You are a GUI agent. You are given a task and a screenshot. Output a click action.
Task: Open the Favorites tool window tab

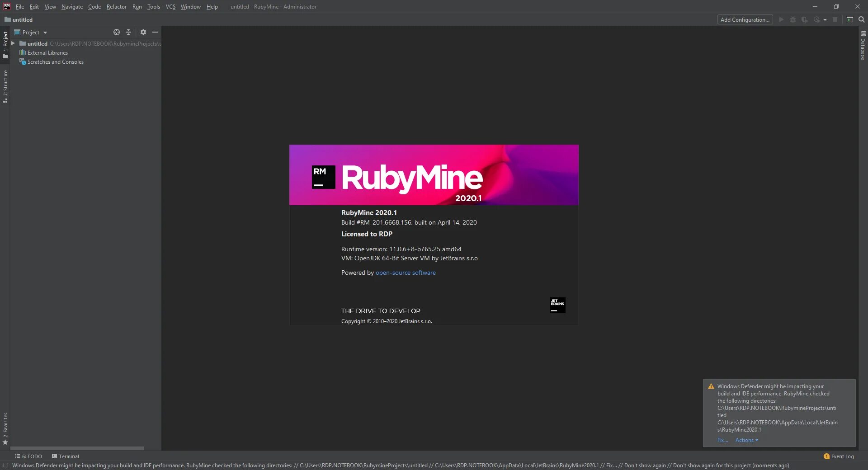click(x=5, y=428)
